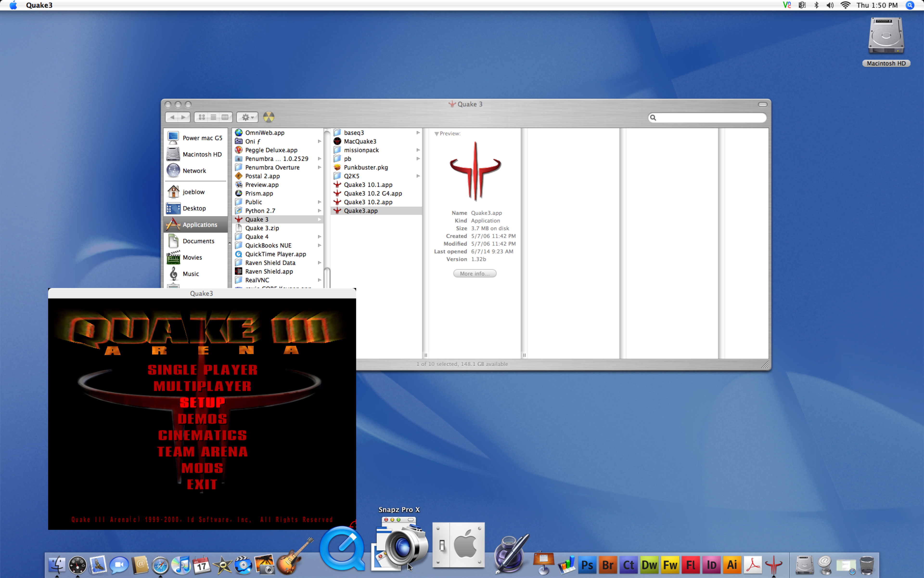
Task: Collapse the Preview disclosure triangle
Action: click(436, 134)
